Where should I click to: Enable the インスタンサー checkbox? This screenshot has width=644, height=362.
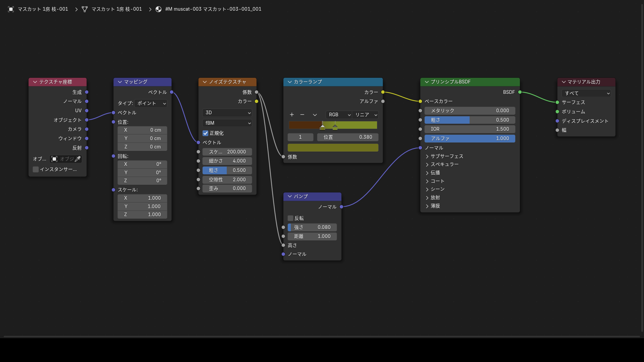click(x=36, y=170)
